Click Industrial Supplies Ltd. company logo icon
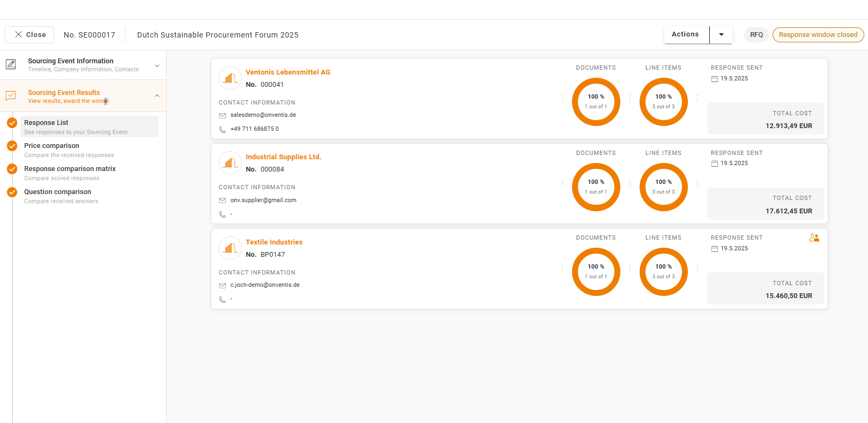Screen dimensions: 868x423 (230, 163)
